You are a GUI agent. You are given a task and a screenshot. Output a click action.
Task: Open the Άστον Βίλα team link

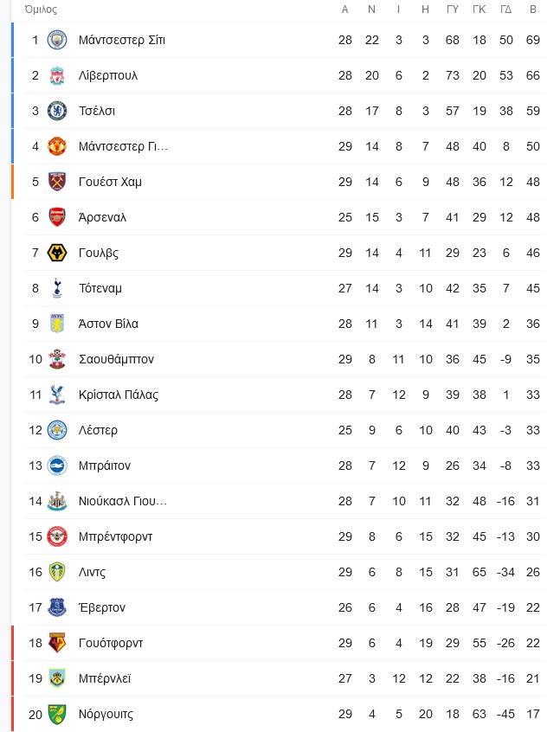click(x=108, y=324)
